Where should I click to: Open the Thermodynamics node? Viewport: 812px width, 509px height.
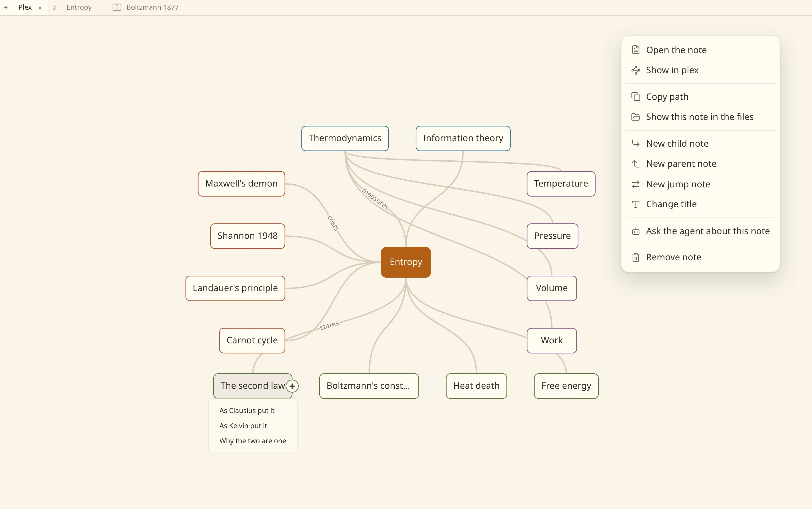(x=345, y=138)
